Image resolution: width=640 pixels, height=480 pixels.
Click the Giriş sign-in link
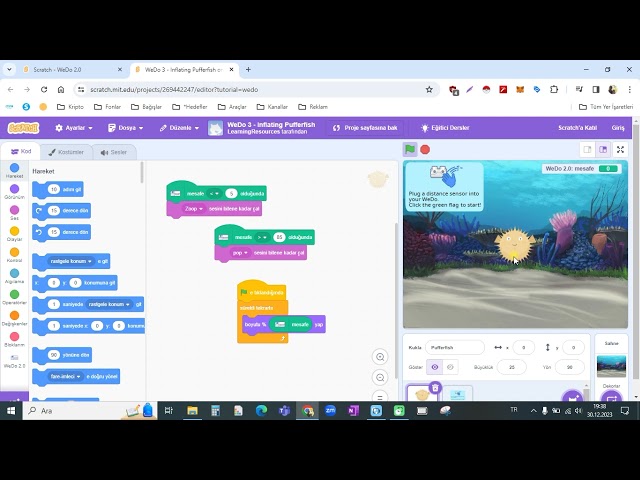(618, 128)
